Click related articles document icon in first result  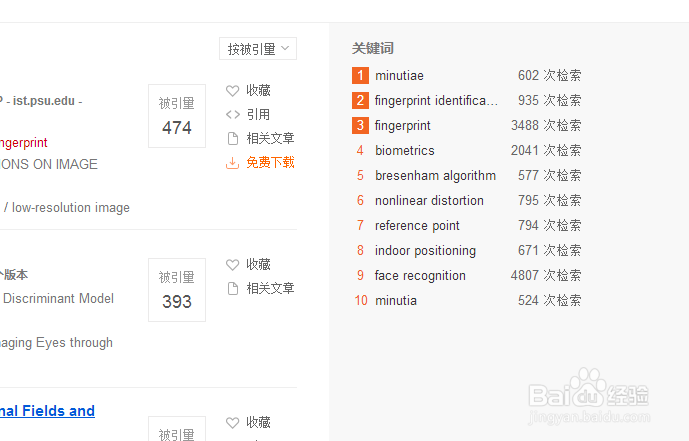233,139
